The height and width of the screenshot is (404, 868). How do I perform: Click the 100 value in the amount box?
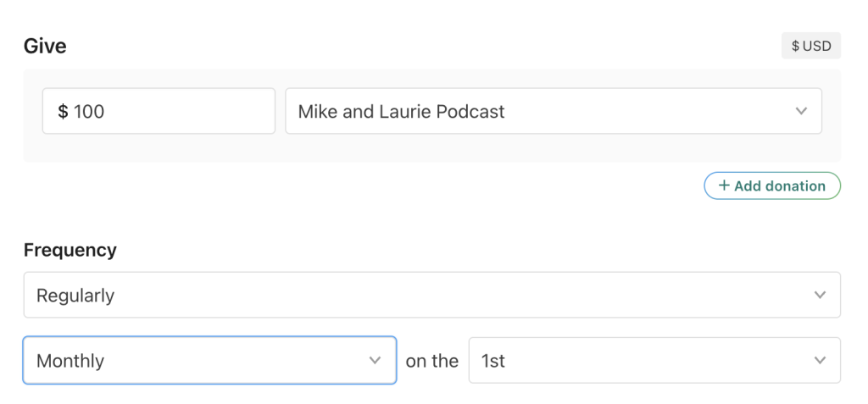[89, 111]
